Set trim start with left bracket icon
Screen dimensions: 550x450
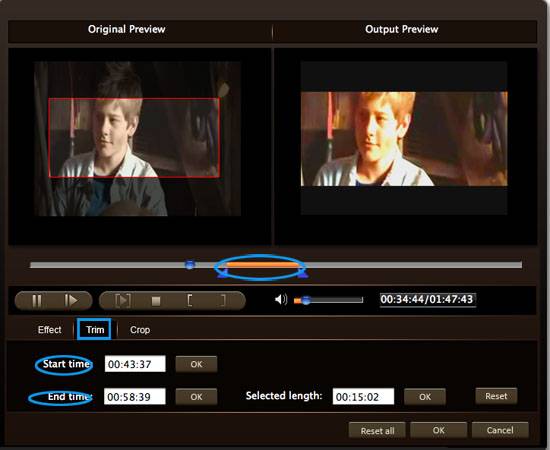pos(189,301)
